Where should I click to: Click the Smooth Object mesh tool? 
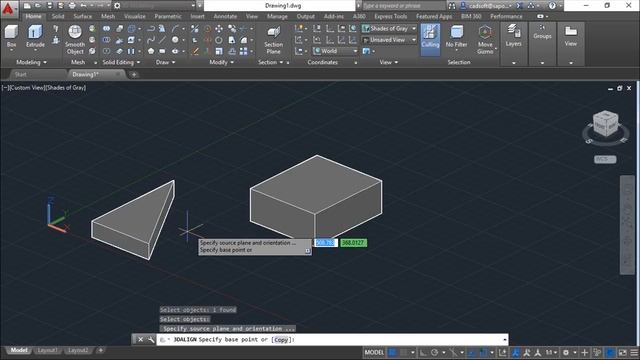(x=75, y=40)
